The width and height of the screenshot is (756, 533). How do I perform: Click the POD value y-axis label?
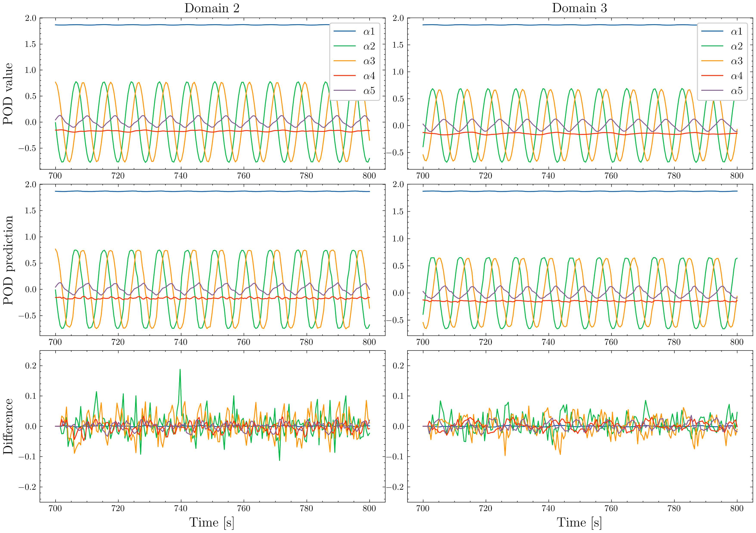pyautogui.click(x=8, y=94)
